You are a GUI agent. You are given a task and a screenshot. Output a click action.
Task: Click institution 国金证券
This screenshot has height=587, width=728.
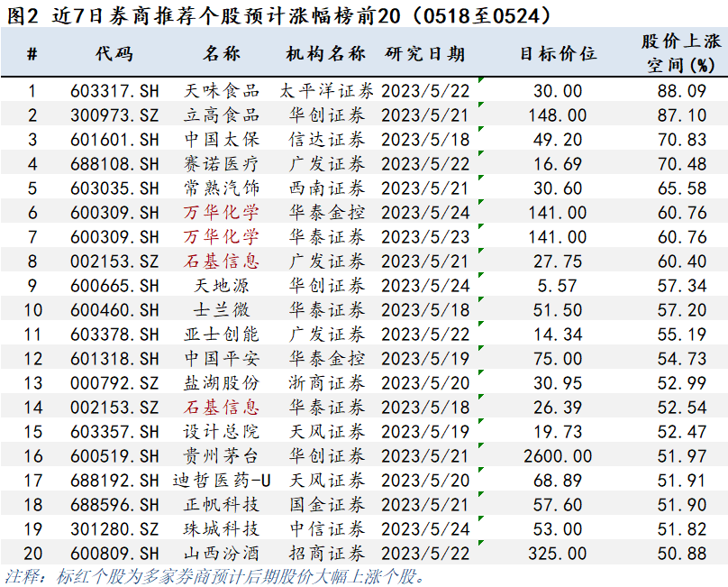[x=326, y=505]
